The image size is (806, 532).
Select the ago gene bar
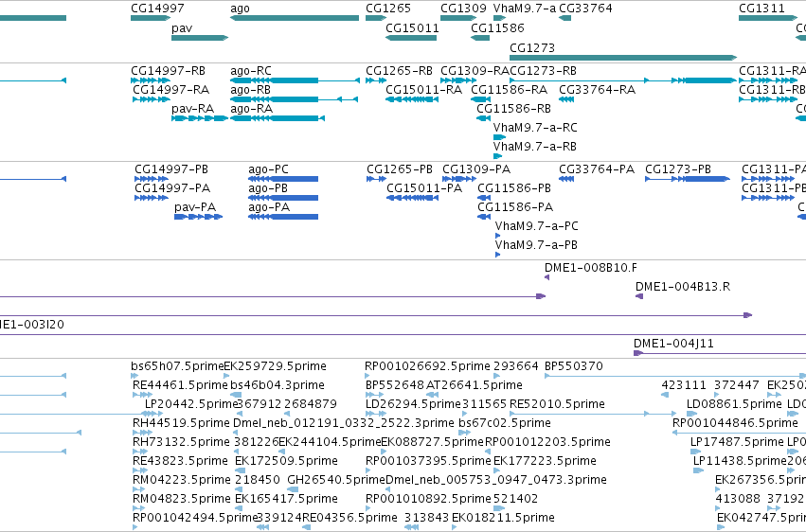[x=295, y=18]
